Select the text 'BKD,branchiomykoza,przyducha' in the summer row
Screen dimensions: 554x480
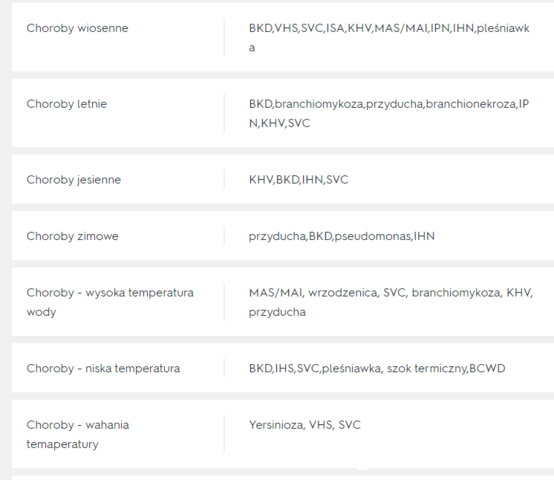[x=336, y=104]
